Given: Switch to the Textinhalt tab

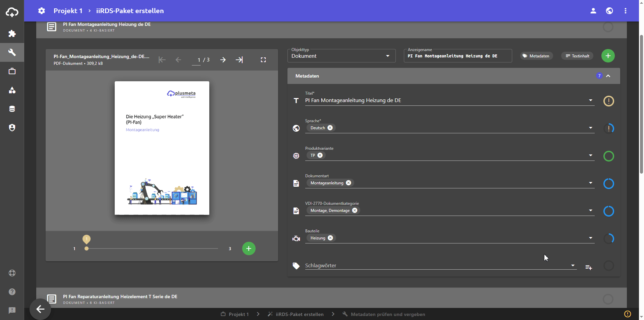Looking at the screenshot, I should tap(577, 56).
